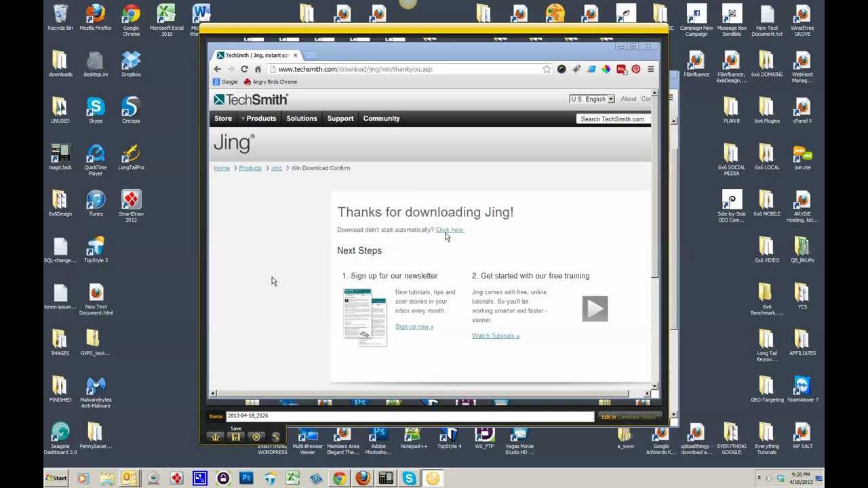868x488 pixels.
Task: Select the TeamViewer 7 desktop icon
Action: [x=802, y=390]
